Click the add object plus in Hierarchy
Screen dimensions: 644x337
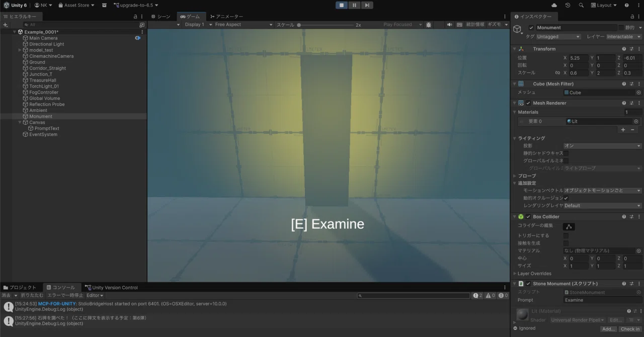coord(6,25)
